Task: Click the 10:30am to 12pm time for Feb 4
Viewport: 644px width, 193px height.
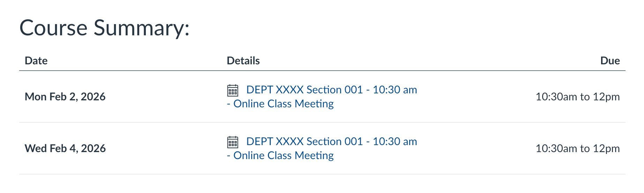Action: pyautogui.click(x=577, y=149)
